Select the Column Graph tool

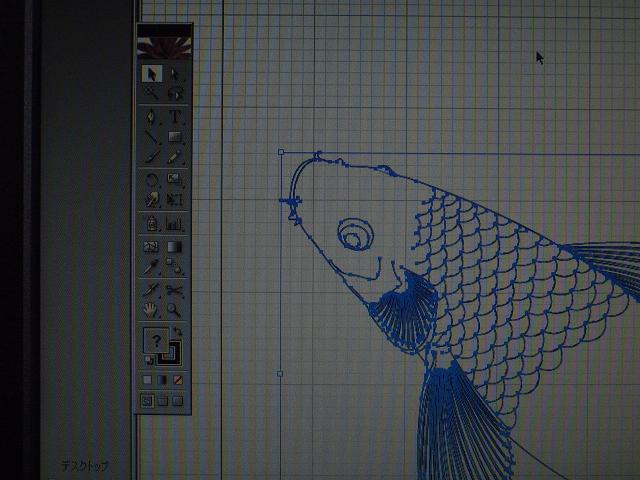[x=175, y=223]
